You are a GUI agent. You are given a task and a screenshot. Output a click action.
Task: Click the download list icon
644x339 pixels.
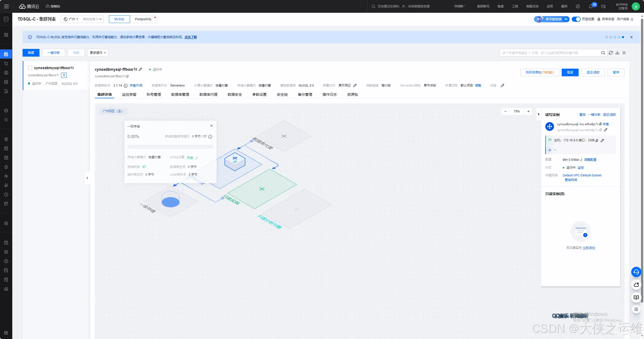click(x=617, y=53)
